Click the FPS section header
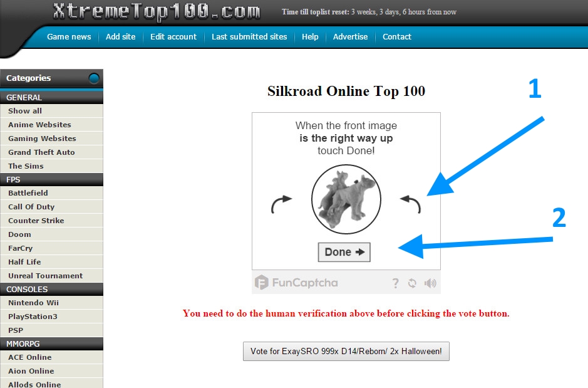The height and width of the screenshot is (388, 588). 52,180
